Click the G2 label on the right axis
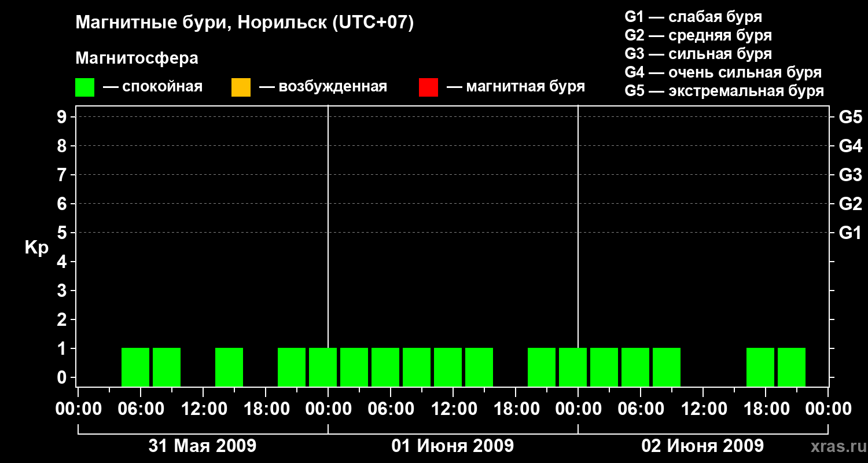The image size is (868, 463). 851,204
